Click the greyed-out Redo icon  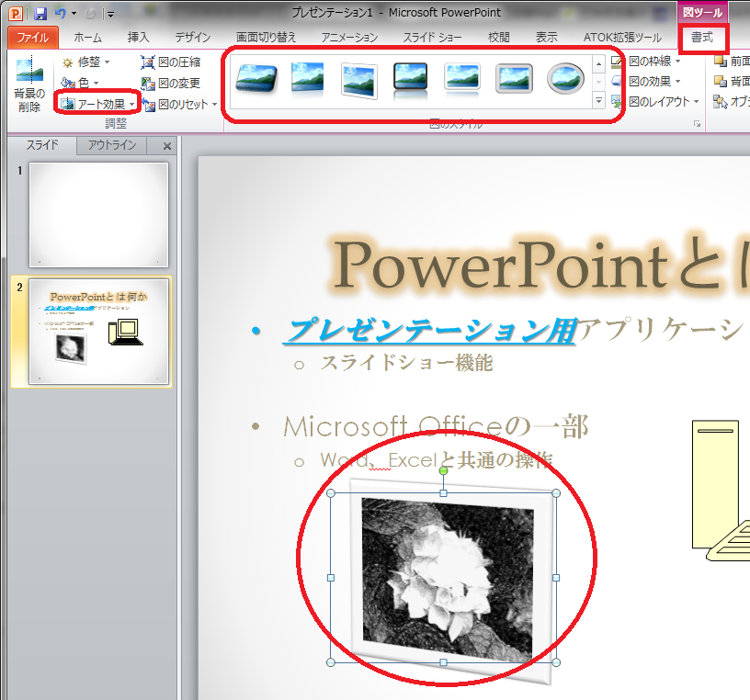tap(90, 14)
